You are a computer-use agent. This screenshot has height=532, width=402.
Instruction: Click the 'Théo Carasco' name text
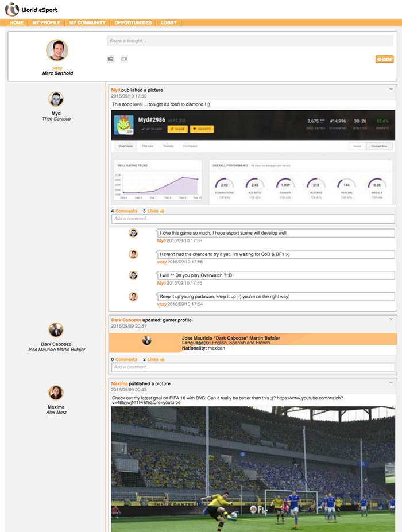pyautogui.click(x=56, y=119)
